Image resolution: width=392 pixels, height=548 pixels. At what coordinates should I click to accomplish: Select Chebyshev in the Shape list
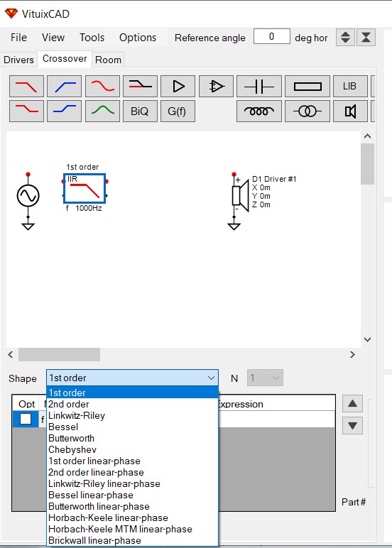pos(133,449)
